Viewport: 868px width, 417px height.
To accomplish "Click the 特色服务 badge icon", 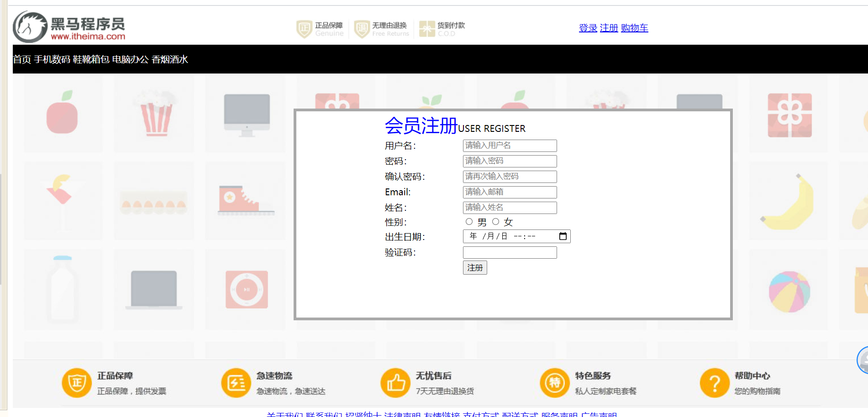I will [554, 383].
